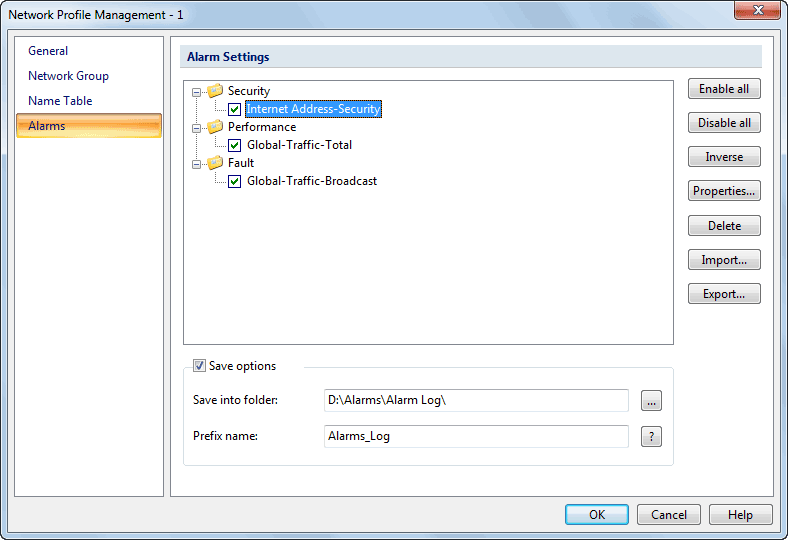788x540 pixels.
Task: Export the alarm settings
Action: (x=724, y=294)
